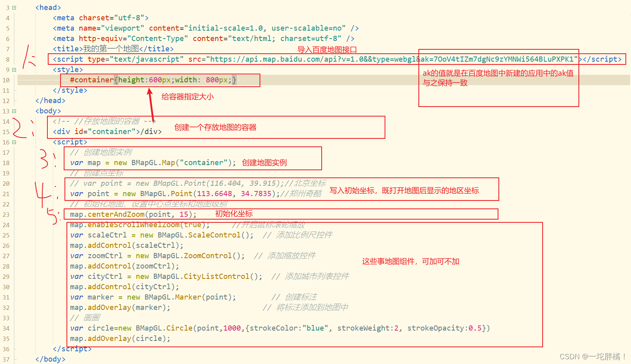This screenshot has width=631, height=364.
Task: Click the strokeColor:"blue" option
Action: pyautogui.click(x=289, y=328)
